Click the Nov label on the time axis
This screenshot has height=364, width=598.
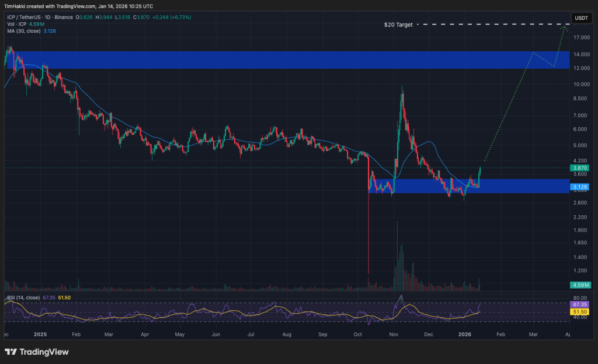(x=394, y=335)
